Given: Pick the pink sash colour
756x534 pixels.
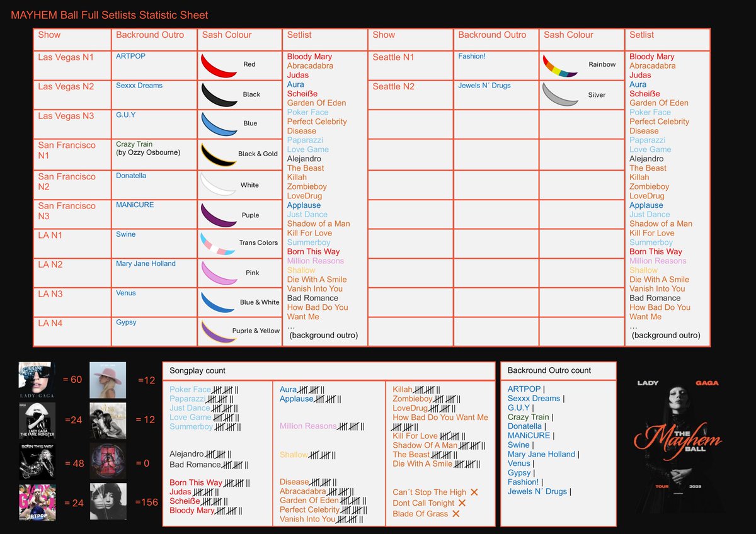Looking at the screenshot, I should tap(219, 273).
